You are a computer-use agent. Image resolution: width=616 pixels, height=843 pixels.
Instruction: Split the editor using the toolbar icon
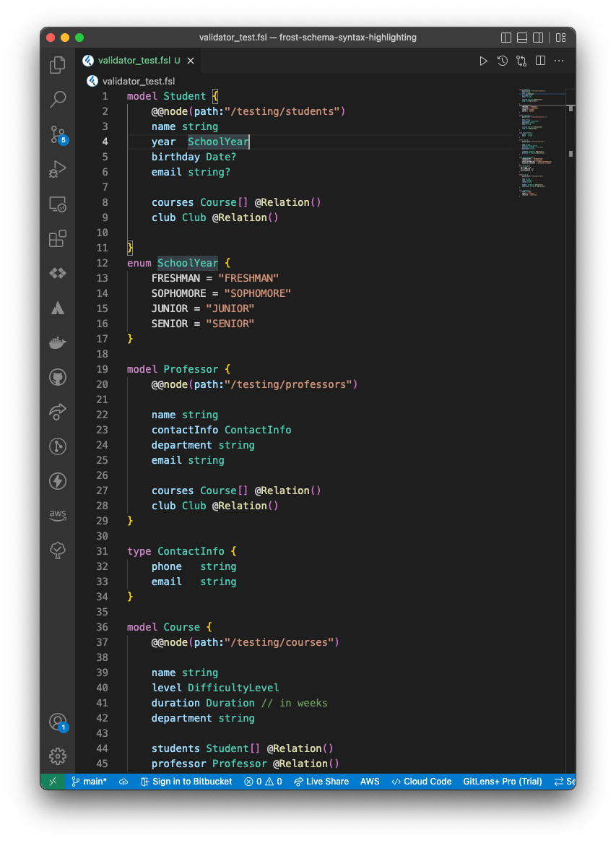pyautogui.click(x=540, y=61)
